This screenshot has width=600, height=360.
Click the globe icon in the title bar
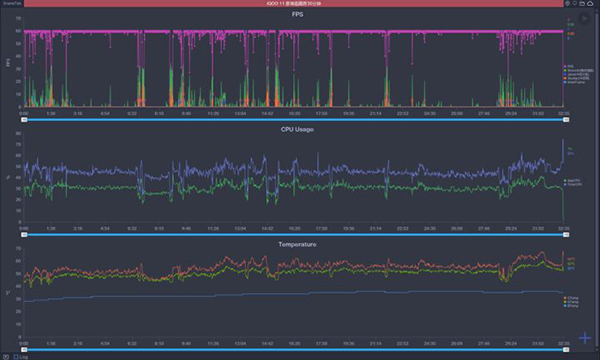point(567,3)
